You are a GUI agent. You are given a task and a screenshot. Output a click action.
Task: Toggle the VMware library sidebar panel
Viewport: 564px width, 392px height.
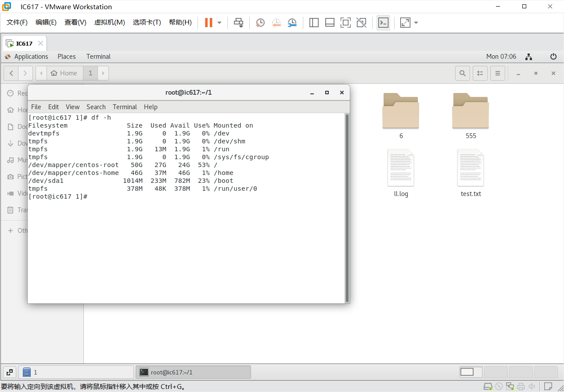[314, 23]
